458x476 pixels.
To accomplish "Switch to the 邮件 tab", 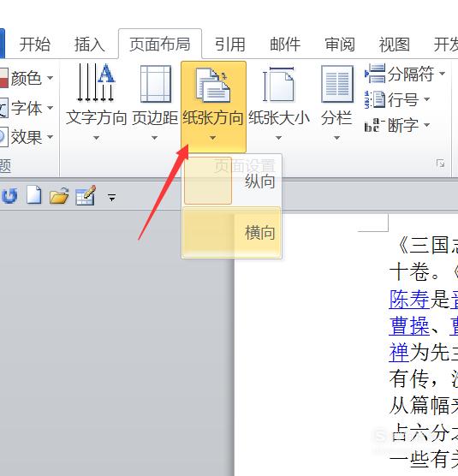I will point(285,45).
